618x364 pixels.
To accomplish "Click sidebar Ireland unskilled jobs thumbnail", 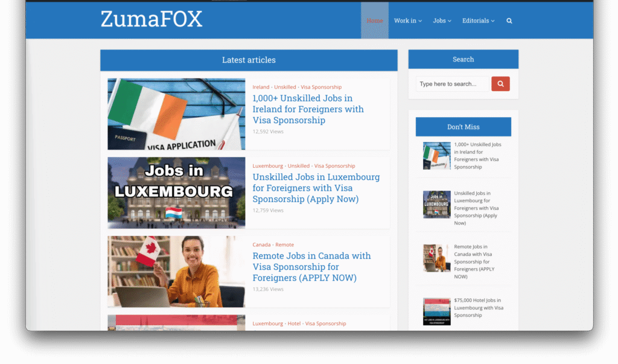I will pos(436,156).
